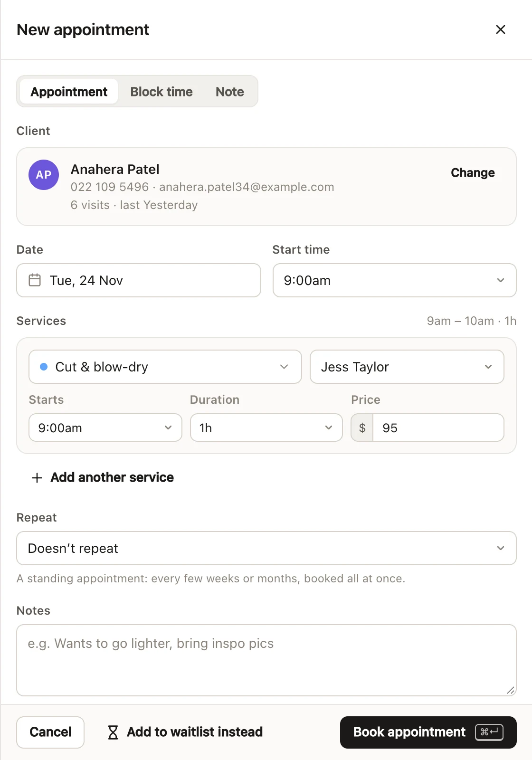The width and height of the screenshot is (532, 760).
Task: Click the standing appointment helper text
Action: (x=211, y=579)
